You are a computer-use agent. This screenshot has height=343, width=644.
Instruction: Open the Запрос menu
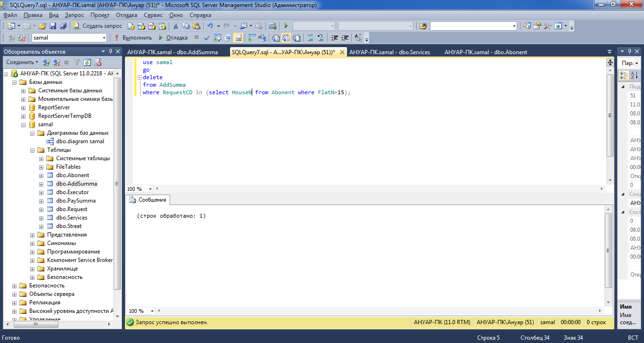pos(74,15)
